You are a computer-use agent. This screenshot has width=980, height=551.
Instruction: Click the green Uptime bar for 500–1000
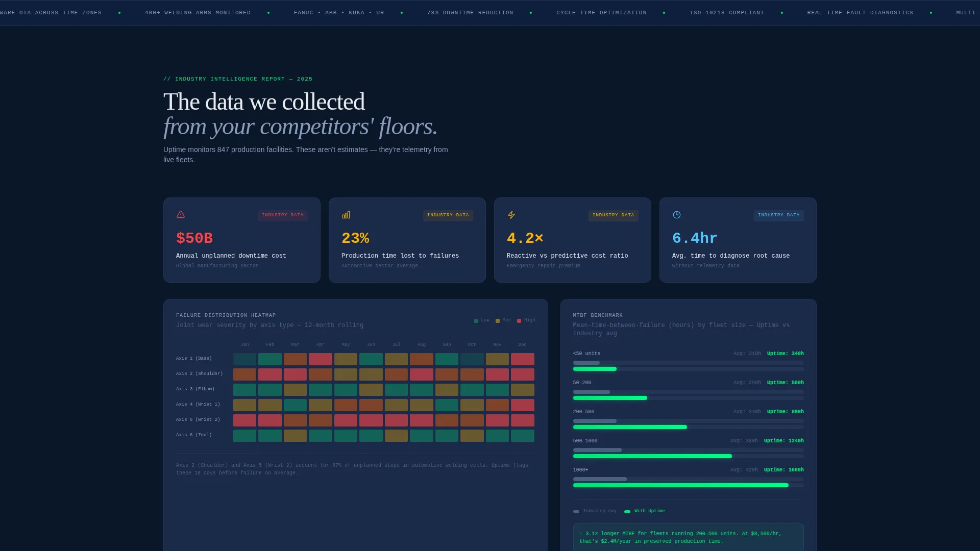[652, 456]
